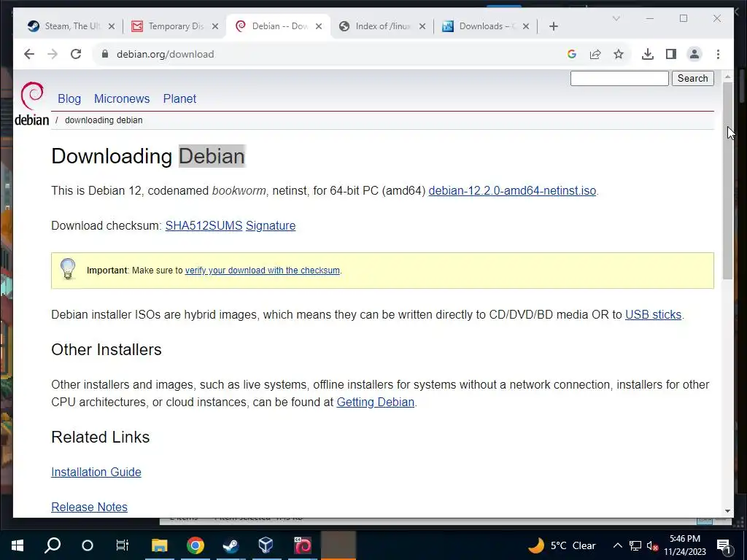The image size is (747, 560).
Task: Show hidden system tray icons
Action: click(617, 545)
